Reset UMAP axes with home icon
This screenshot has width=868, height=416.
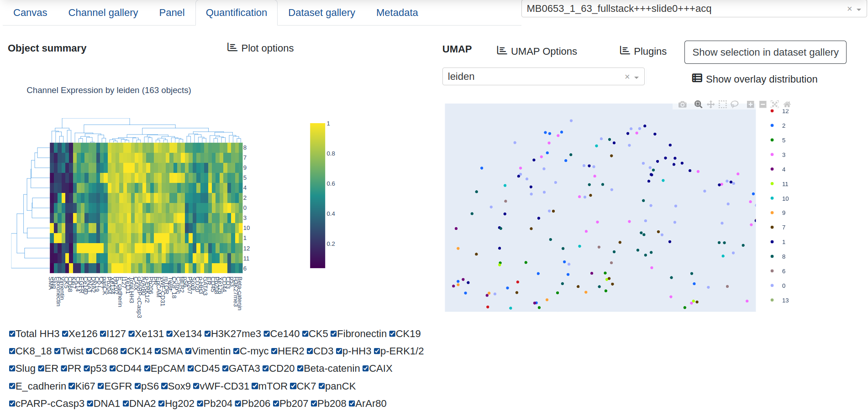(787, 104)
